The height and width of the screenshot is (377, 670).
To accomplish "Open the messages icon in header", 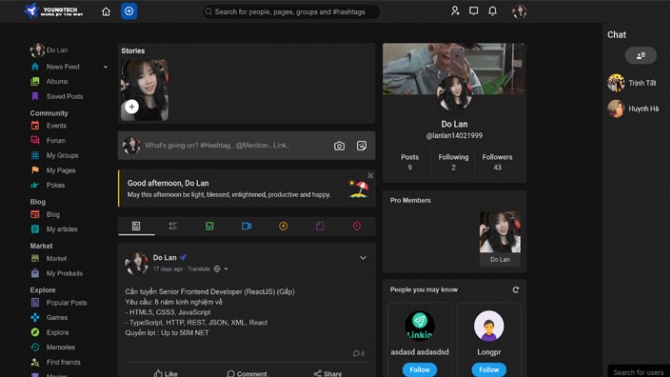I will pyautogui.click(x=473, y=11).
